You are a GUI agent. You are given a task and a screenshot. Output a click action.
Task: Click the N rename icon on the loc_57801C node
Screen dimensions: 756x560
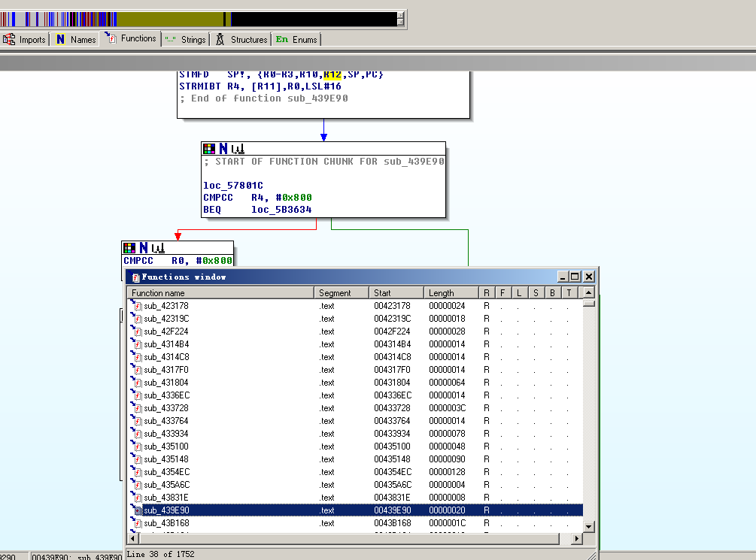[223, 149]
